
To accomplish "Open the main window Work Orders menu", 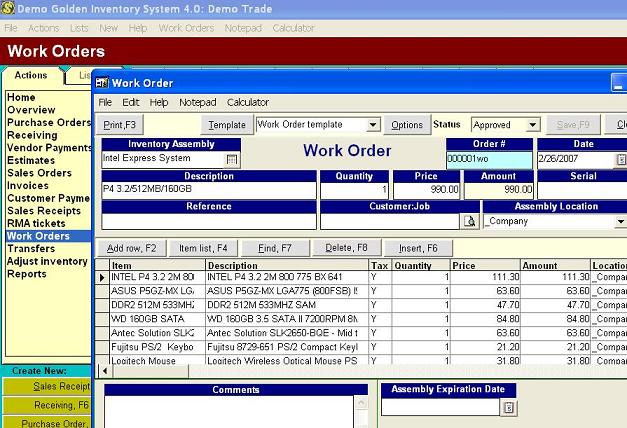I will 186,28.
